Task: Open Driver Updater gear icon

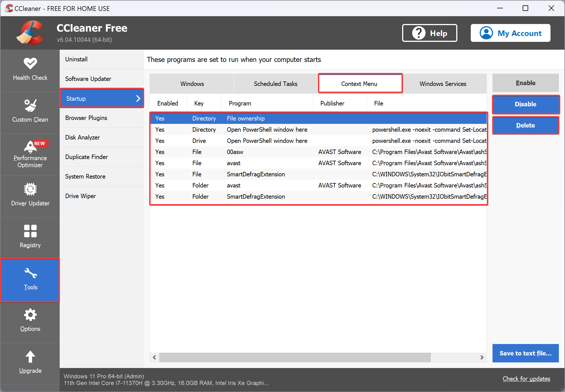Action: (x=30, y=189)
